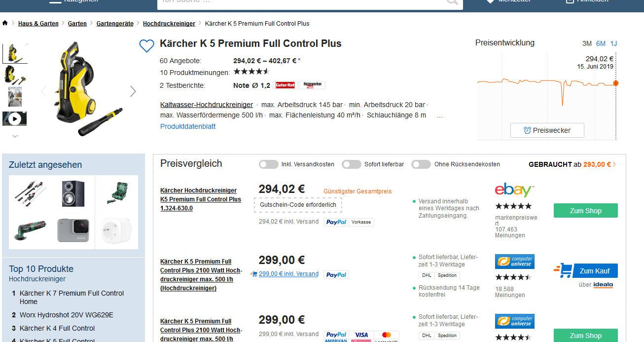The height and width of the screenshot is (342, 644).
Task: Toggle Inkl. Versandkosten switch
Action: (269, 164)
